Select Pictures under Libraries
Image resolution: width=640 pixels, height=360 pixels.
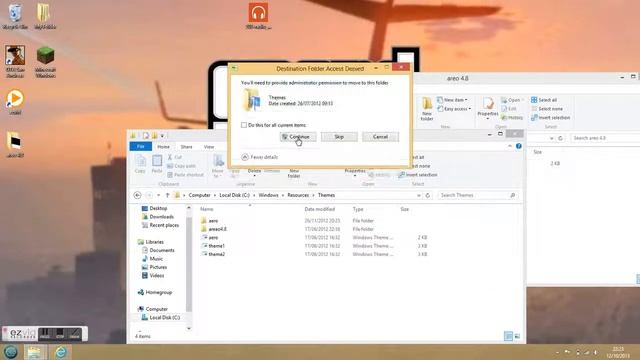[x=154, y=267]
